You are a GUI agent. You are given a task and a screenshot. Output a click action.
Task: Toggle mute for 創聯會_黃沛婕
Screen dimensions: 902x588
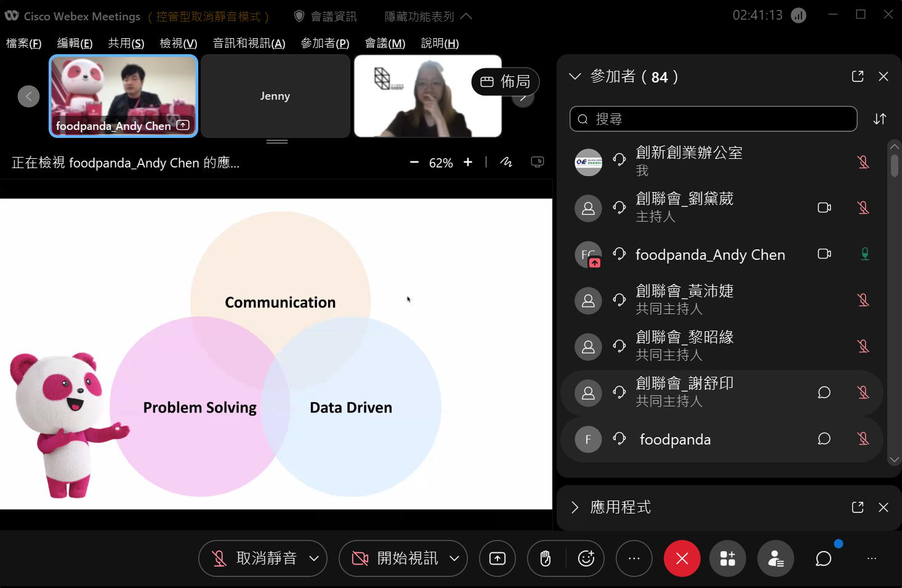click(x=864, y=300)
